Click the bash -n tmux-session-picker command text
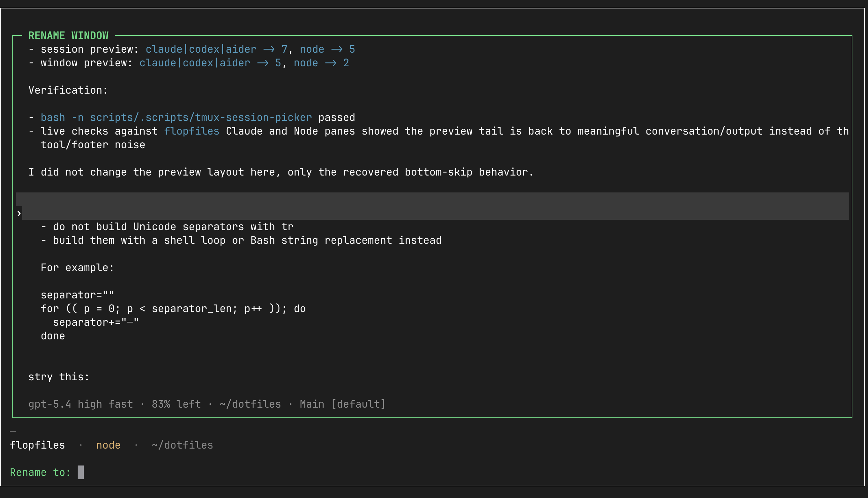The height and width of the screenshot is (498, 868). coord(176,117)
